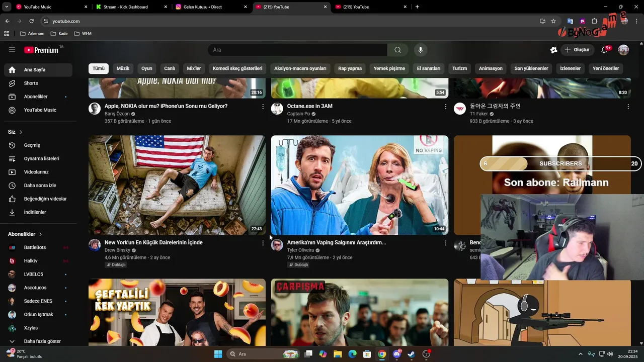The height and width of the screenshot is (362, 644).
Task: Open YouTube Music in sidebar
Action: pyautogui.click(x=38, y=110)
